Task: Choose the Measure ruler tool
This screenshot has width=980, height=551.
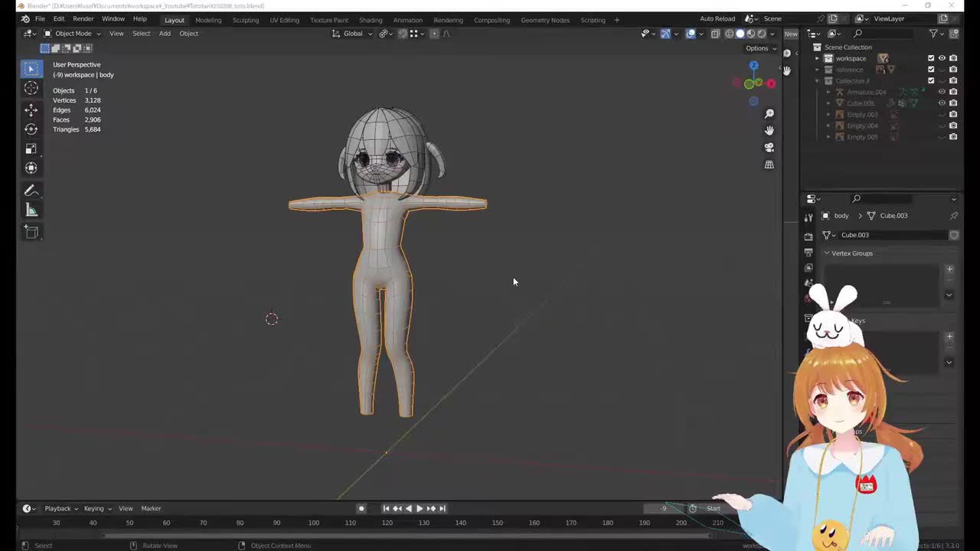Action: [x=31, y=210]
